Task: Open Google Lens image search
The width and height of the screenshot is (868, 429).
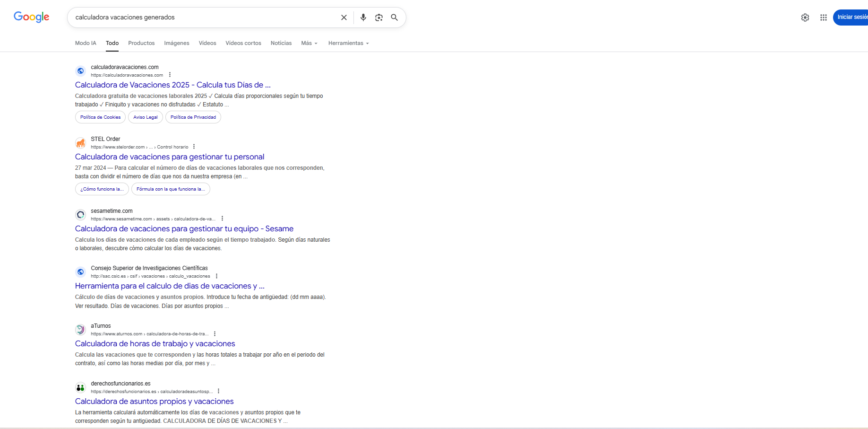Action: tap(378, 17)
